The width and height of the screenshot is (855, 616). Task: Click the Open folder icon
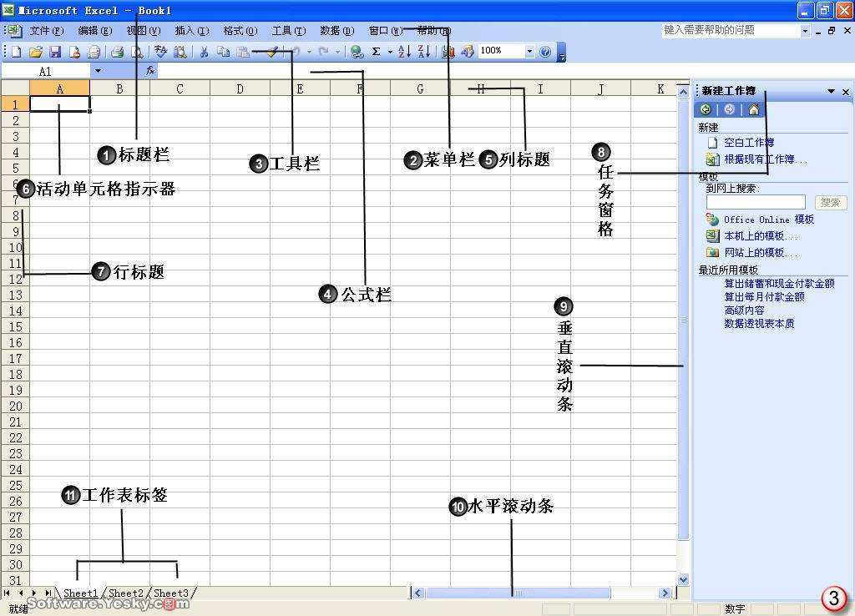[36, 52]
